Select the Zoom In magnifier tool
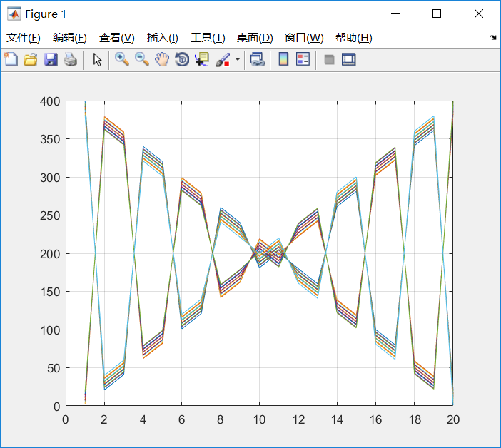 [122, 60]
